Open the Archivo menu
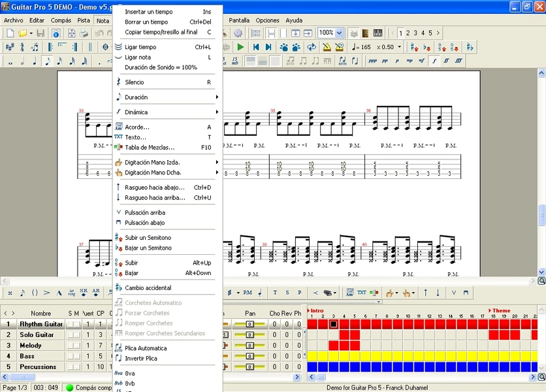This screenshot has height=392, width=546. click(x=13, y=20)
